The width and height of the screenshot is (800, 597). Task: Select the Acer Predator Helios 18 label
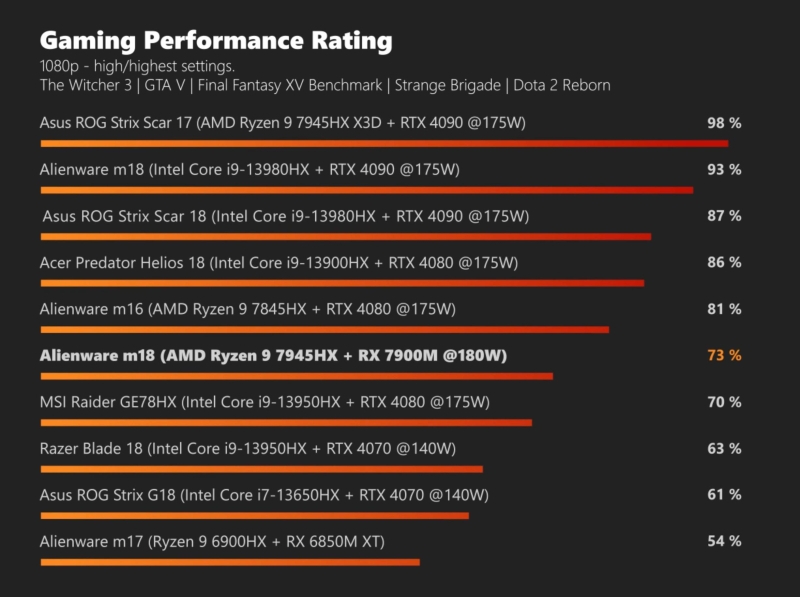click(279, 262)
